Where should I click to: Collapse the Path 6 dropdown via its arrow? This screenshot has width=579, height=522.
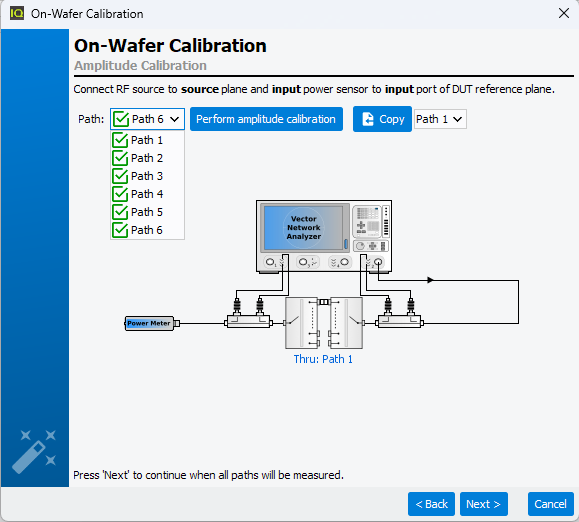coord(175,119)
